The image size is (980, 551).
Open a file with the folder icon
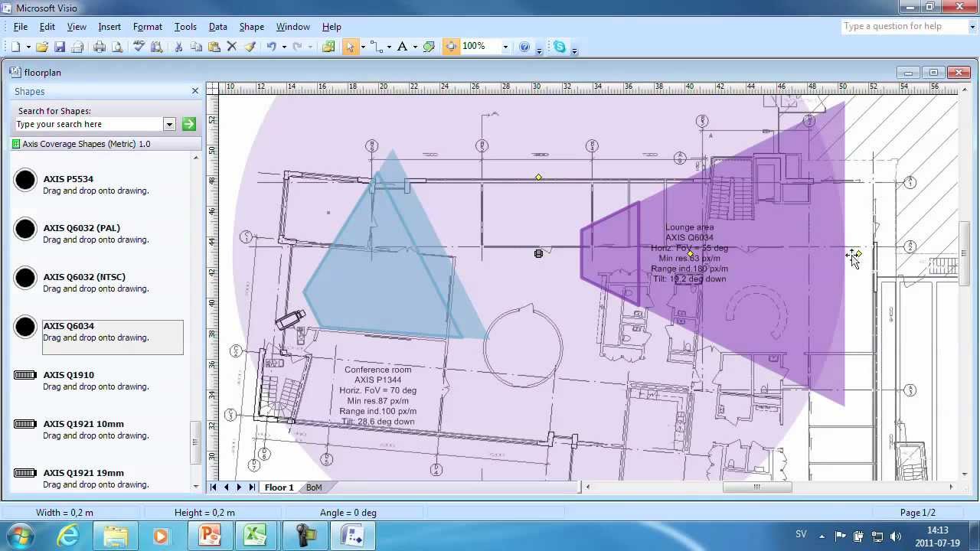pos(42,47)
